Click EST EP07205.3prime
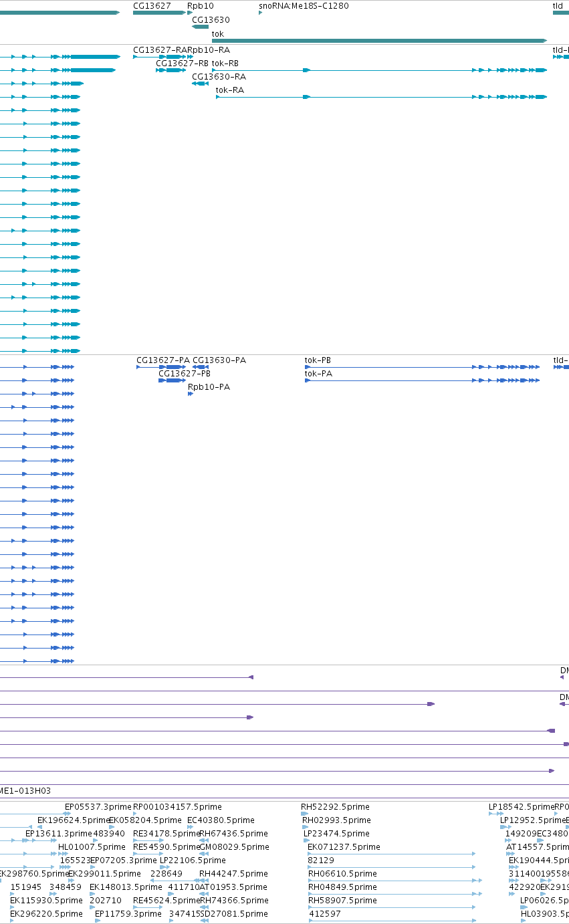The image size is (569, 924). pos(124,860)
